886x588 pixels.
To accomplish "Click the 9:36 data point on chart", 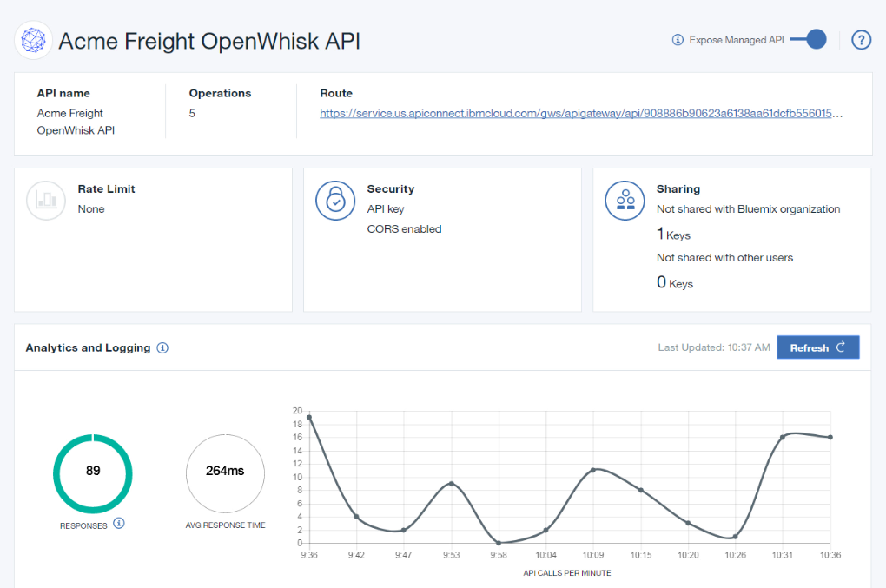I will (309, 417).
